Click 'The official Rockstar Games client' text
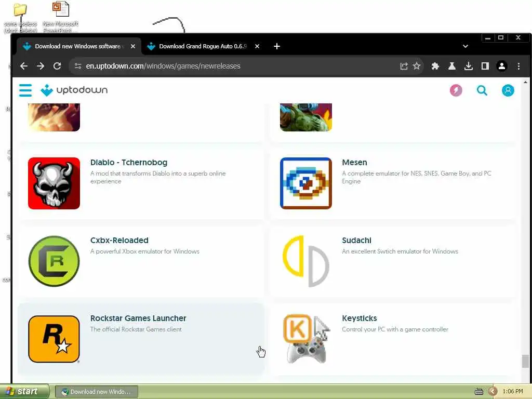Screen dimensions: 532x399 coord(136,329)
